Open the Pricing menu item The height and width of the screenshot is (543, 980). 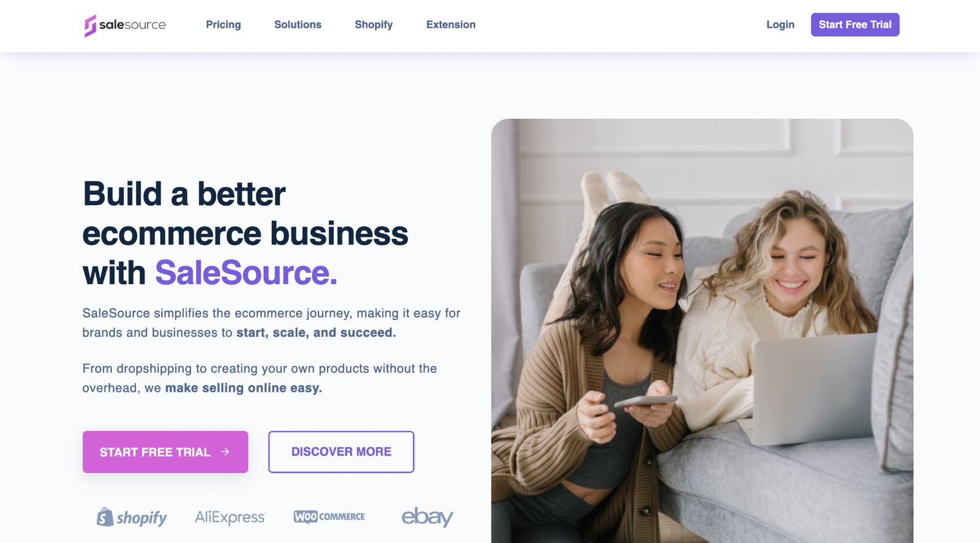point(224,24)
